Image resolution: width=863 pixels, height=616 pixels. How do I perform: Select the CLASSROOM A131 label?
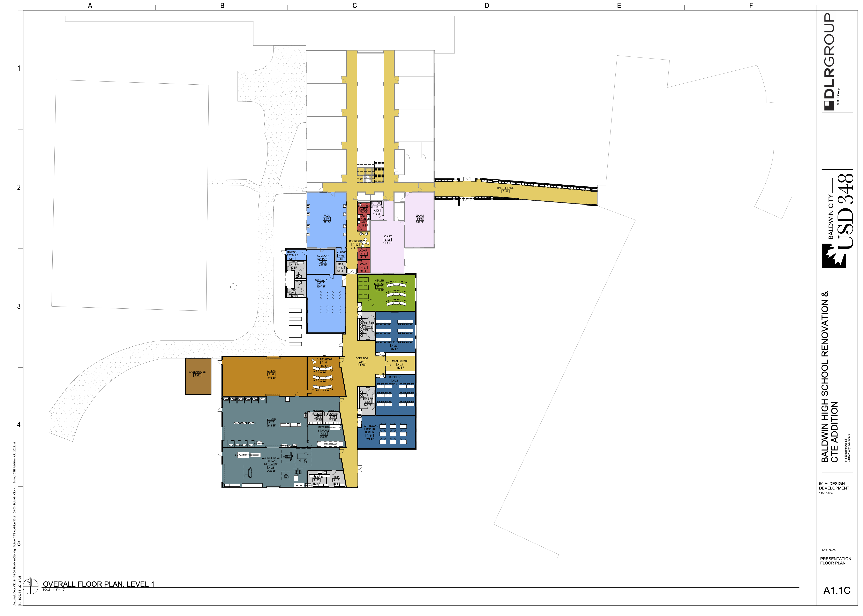coord(324,363)
